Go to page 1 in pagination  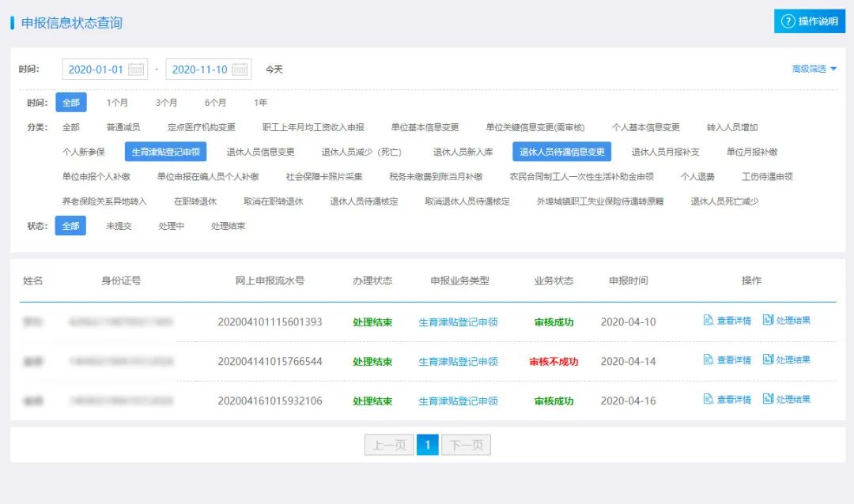(427, 446)
